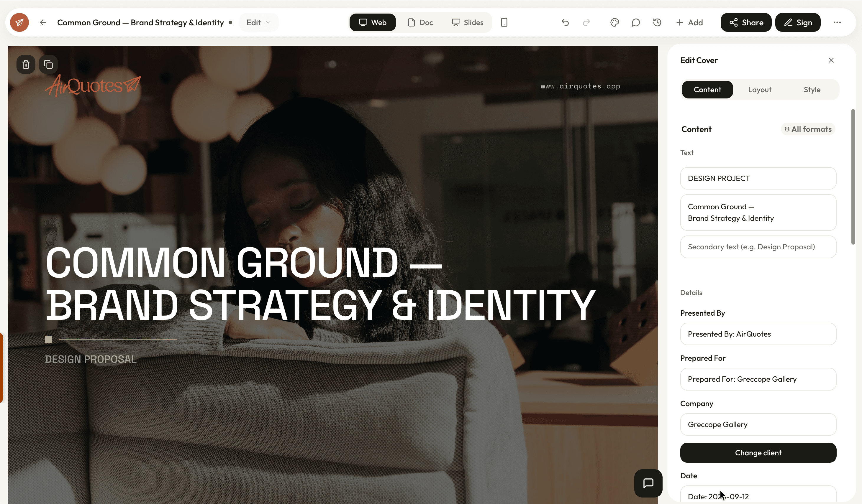The height and width of the screenshot is (504, 862).
Task: Click the COMMON GROUND cover headline
Action: [320, 284]
